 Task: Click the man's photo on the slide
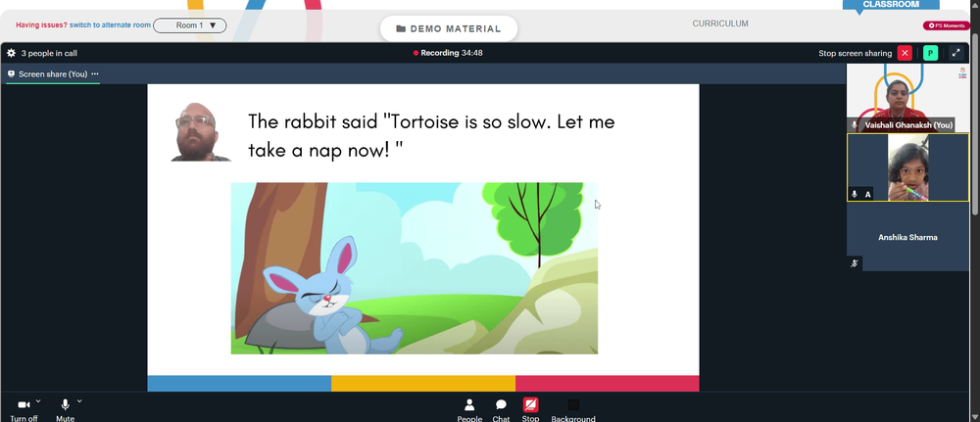201,131
